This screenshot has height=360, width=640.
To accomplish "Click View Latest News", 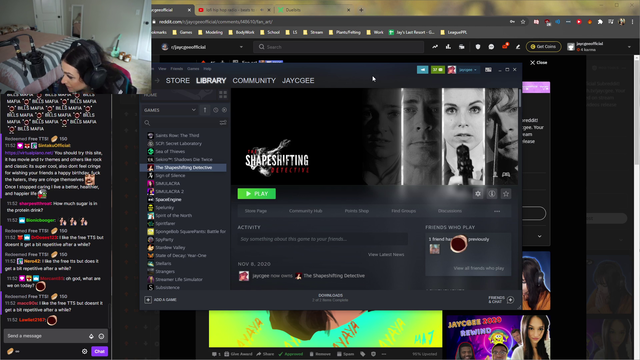I will [386, 254].
